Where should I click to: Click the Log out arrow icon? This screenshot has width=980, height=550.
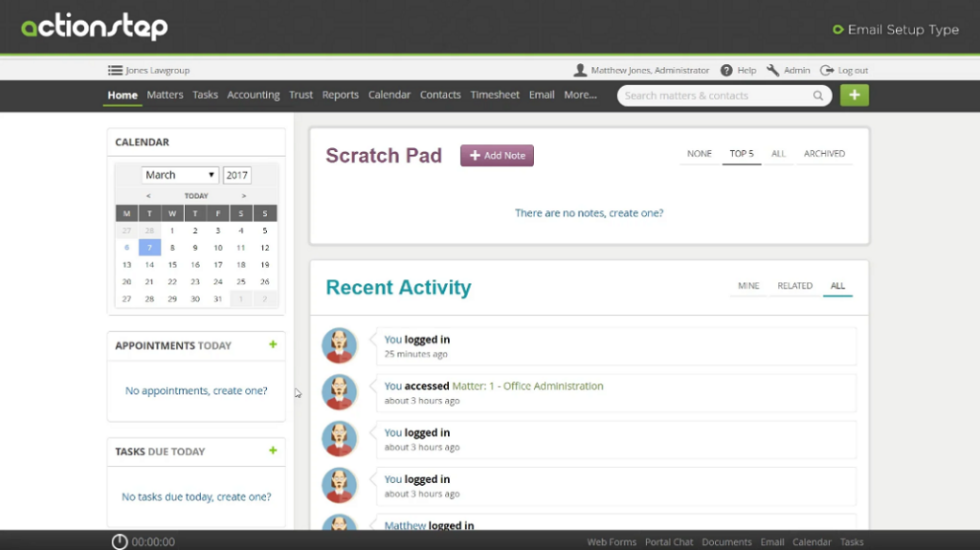point(827,70)
